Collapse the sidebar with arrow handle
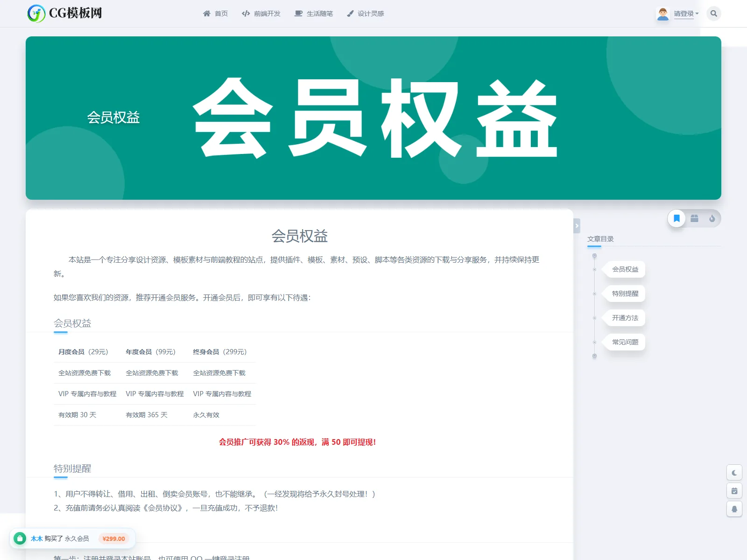 [x=577, y=226]
